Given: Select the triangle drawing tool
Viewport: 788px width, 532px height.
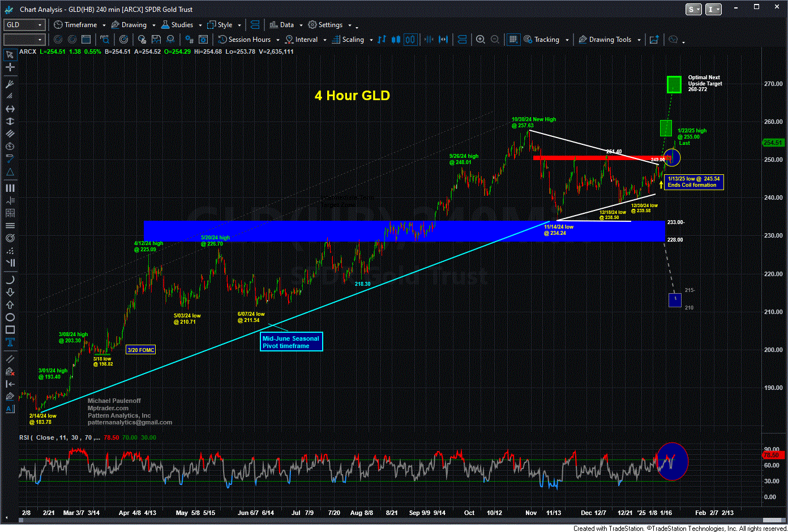Looking at the screenshot, I should coord(10,171).
